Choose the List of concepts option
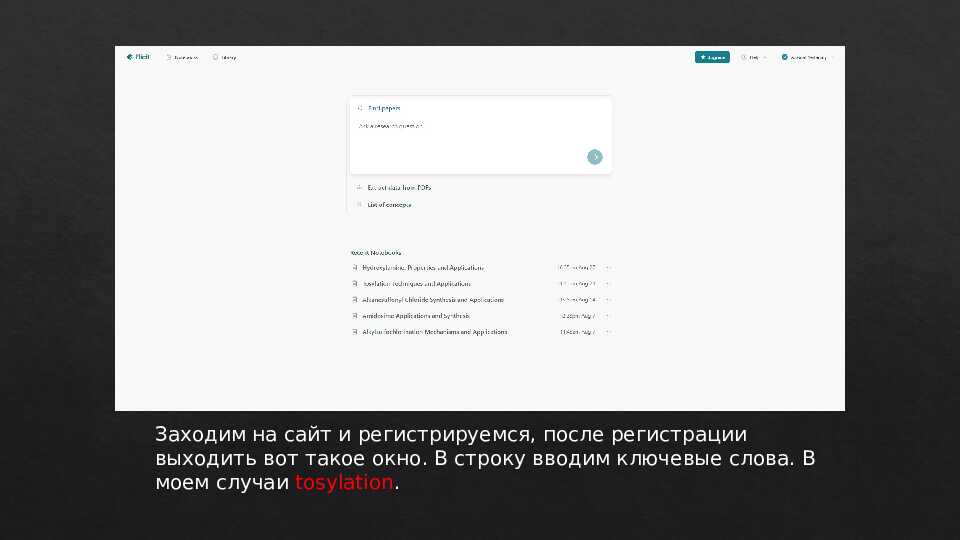Screen dimensions: 960x540 pos(389,204)
